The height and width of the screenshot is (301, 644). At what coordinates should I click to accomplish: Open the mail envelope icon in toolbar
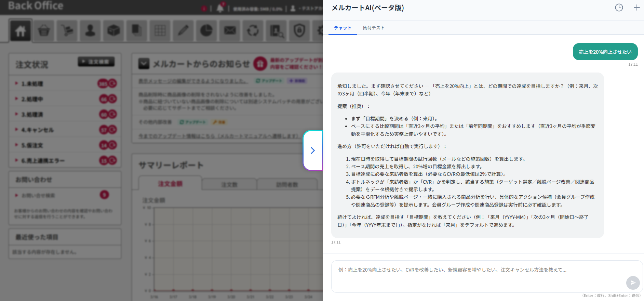point(230,31)
